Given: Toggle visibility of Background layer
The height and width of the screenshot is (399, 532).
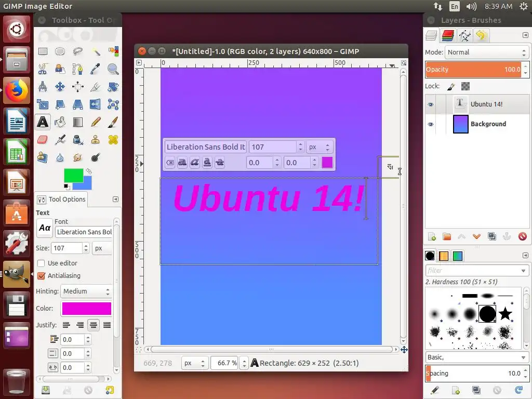Looking at the screenshot, I should click(x=431, y=124).
